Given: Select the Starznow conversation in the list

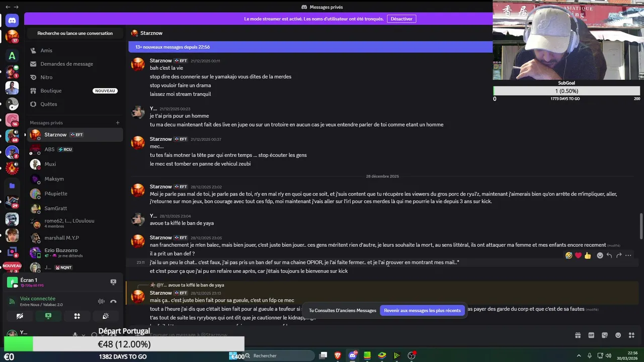Looking at the screenshot, I should click(x=74, y=135).
